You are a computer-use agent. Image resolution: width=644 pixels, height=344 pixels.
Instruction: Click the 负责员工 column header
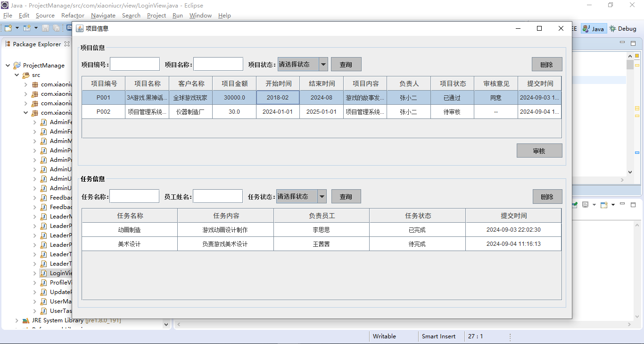[x=322, y=216]
